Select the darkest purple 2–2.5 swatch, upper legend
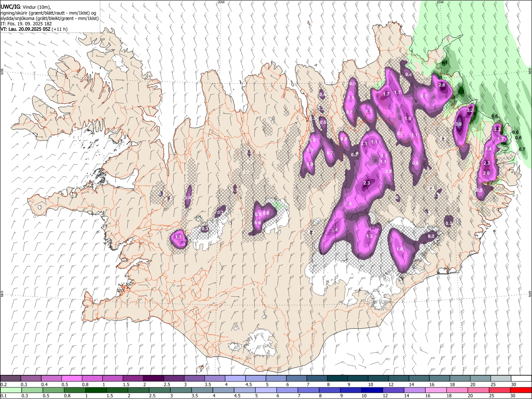Viewport: 532px width, 399px height. pyautogui.click(x=153, y=378)
